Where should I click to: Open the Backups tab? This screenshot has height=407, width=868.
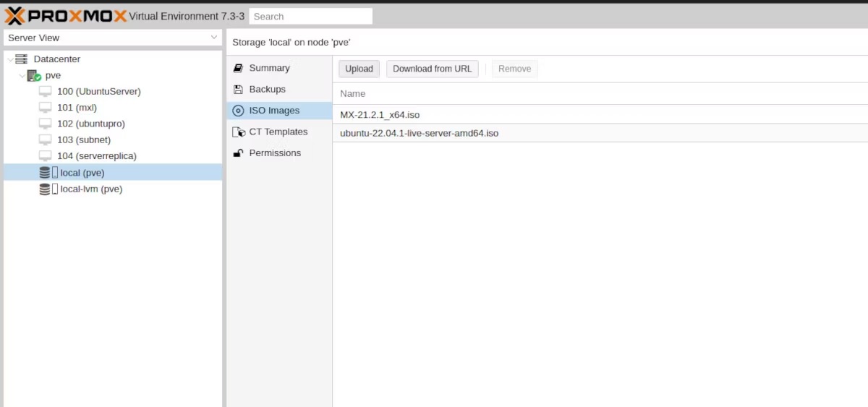279,90
